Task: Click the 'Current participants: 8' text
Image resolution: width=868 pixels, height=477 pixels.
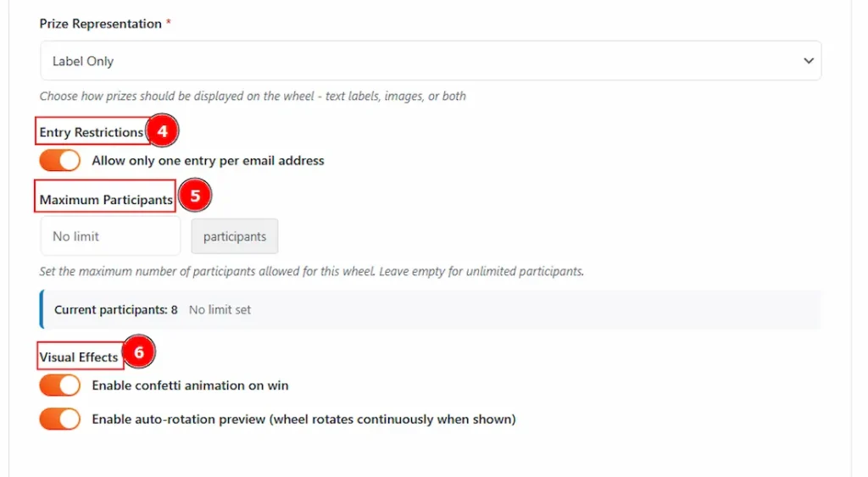Action: (116, 310)
